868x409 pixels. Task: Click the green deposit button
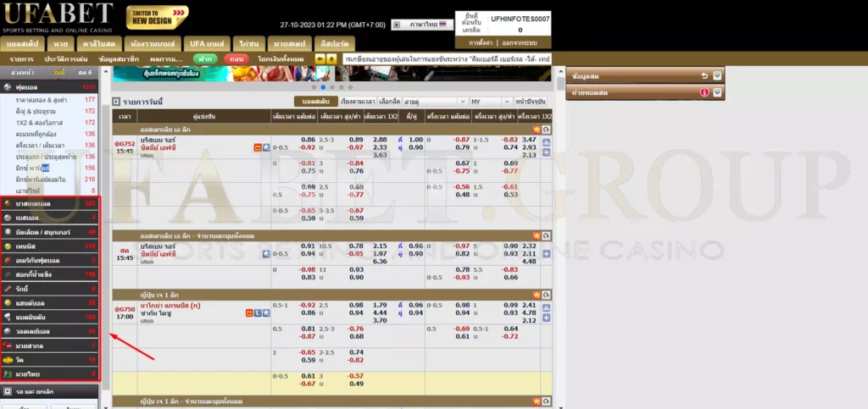pos(203,58)
